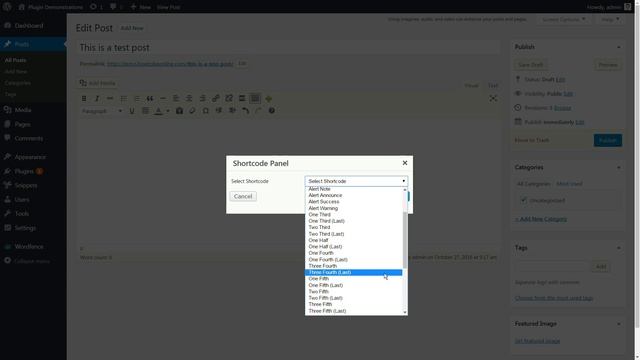Click the shortcode list scroll-down arrow
Viewport: 640px width, 360px height.
click(x=405, y=312)
